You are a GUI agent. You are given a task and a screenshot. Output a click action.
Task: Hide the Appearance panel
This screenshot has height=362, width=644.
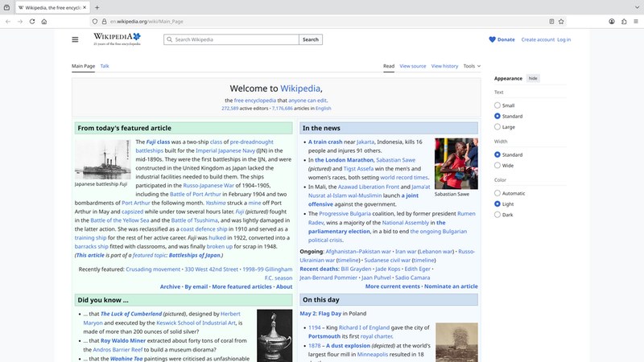coord(533,78)
